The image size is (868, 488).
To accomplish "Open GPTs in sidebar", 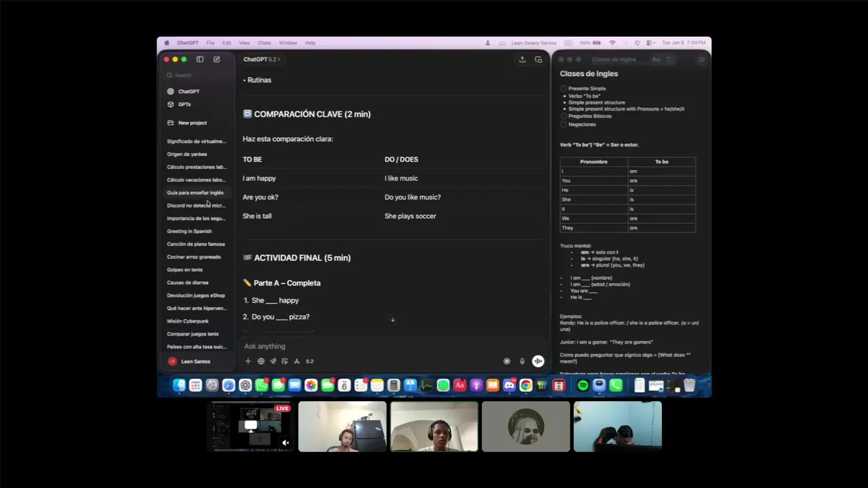I will click(184, 104).
